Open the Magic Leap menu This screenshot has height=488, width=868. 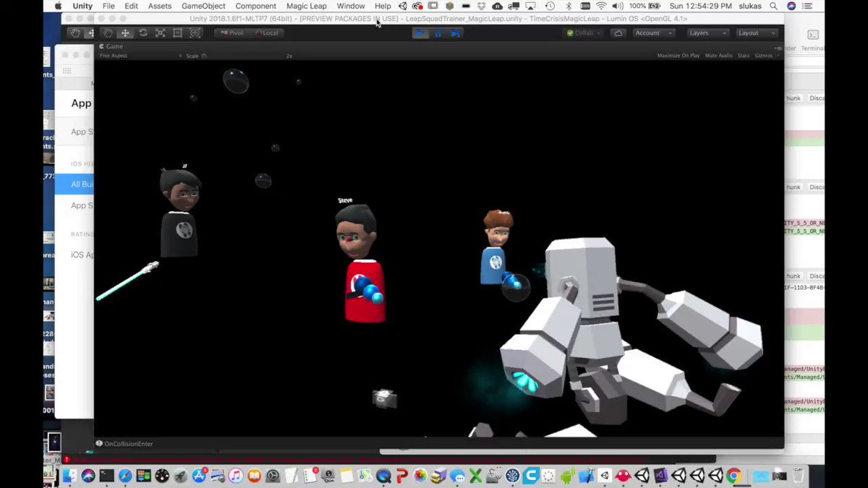click(x=307, y=6)
